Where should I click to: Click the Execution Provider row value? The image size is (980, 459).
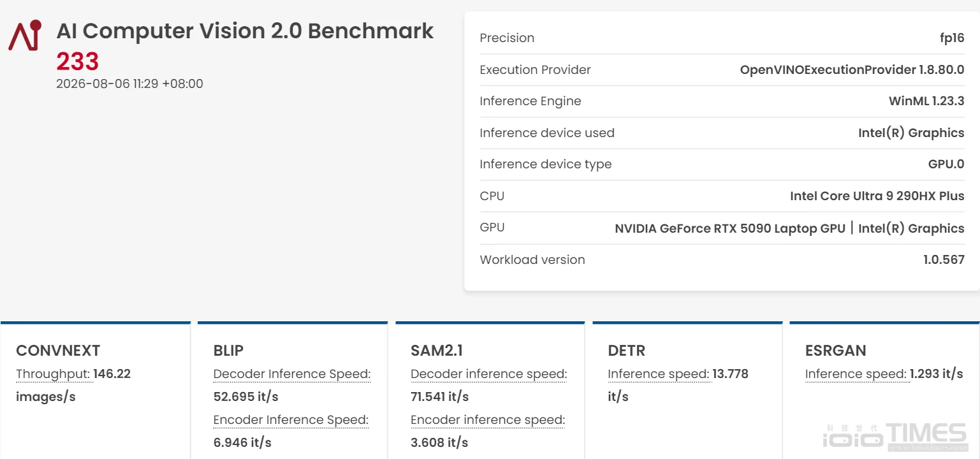(x=852, y=69)
